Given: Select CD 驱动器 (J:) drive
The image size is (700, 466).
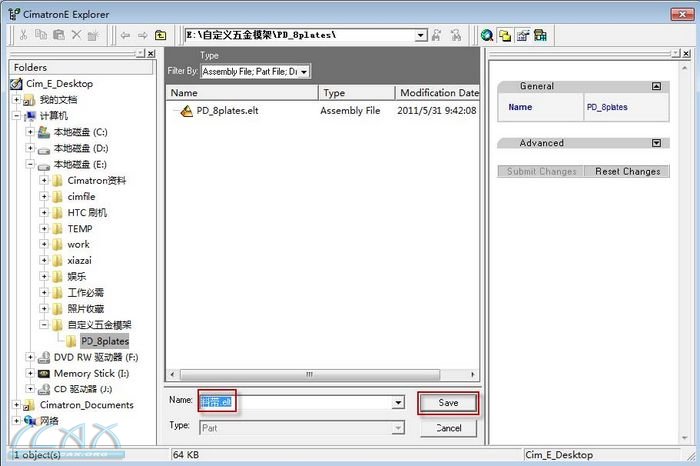Looking at the screenshot, I should tap(83, 389).
